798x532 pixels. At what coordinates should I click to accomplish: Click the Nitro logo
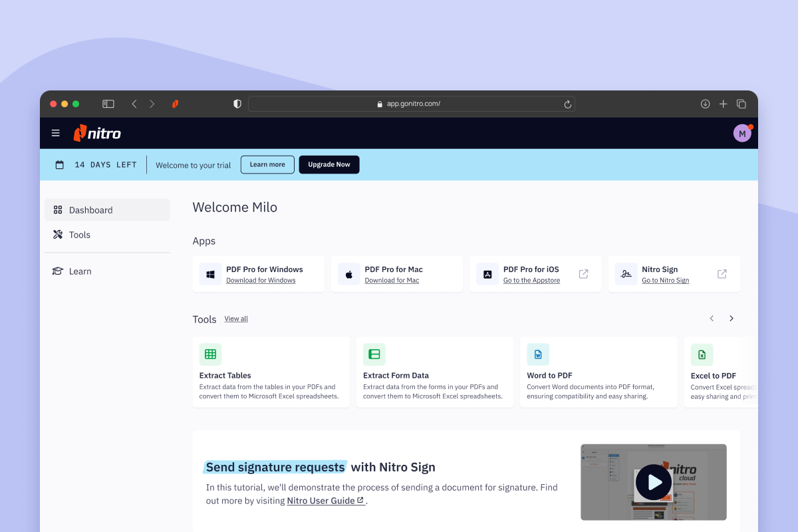pos(97,133)
